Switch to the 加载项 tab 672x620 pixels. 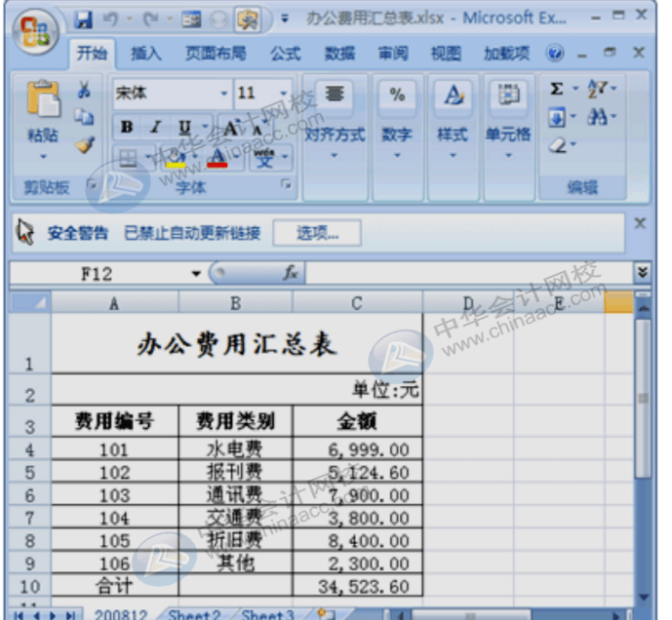tap(506, 54)
